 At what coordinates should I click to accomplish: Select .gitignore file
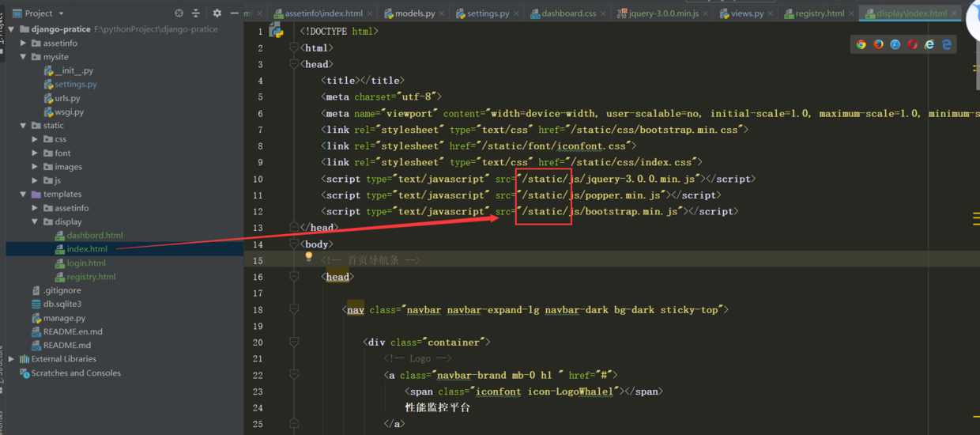[x=62, y=290]
